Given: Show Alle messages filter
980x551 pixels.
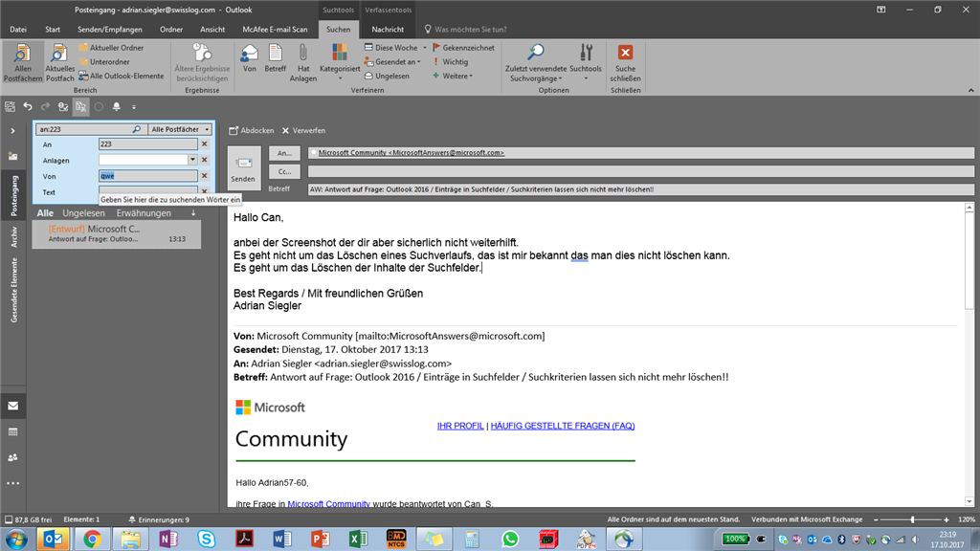Looking at the screenshot, I should tap(45, 213).
